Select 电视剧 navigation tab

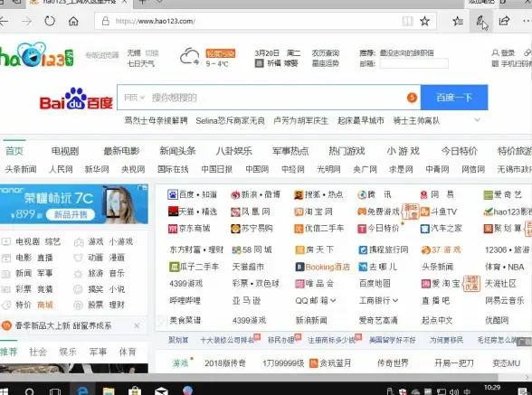coord(65,151)
